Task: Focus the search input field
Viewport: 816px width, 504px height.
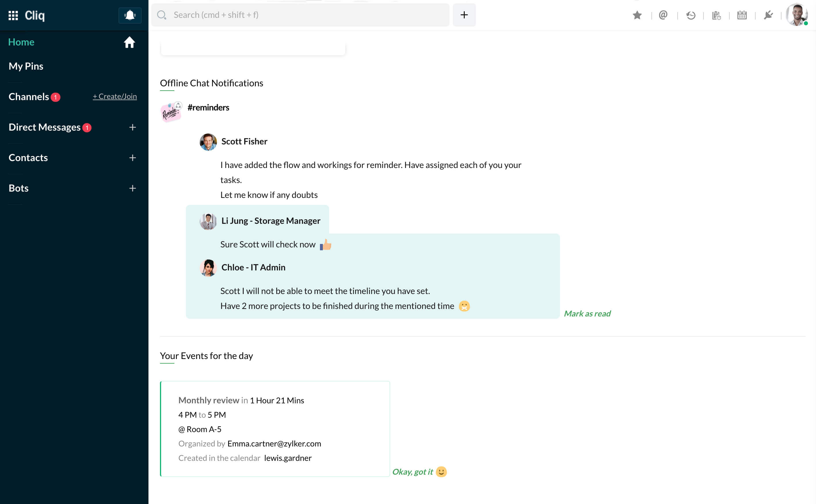Action: tap(300, 15)
